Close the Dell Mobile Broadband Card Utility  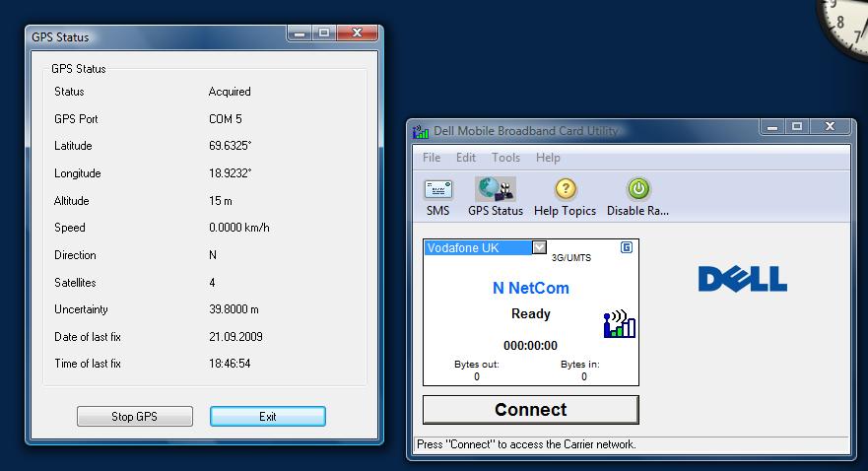pyautogui.click(x=830, y=127)
